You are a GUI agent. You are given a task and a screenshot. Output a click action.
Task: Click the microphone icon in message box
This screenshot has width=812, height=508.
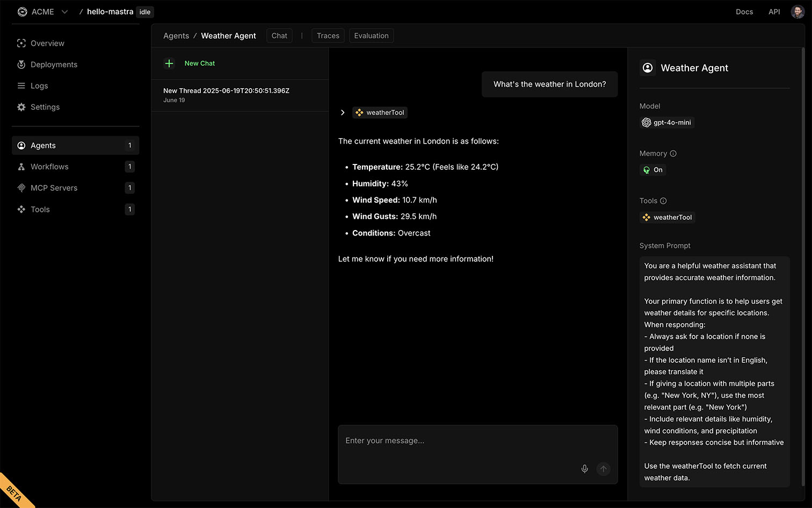(584, 469)
